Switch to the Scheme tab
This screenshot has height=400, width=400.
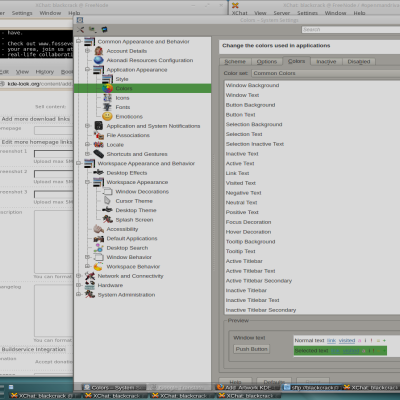point(235,62)
